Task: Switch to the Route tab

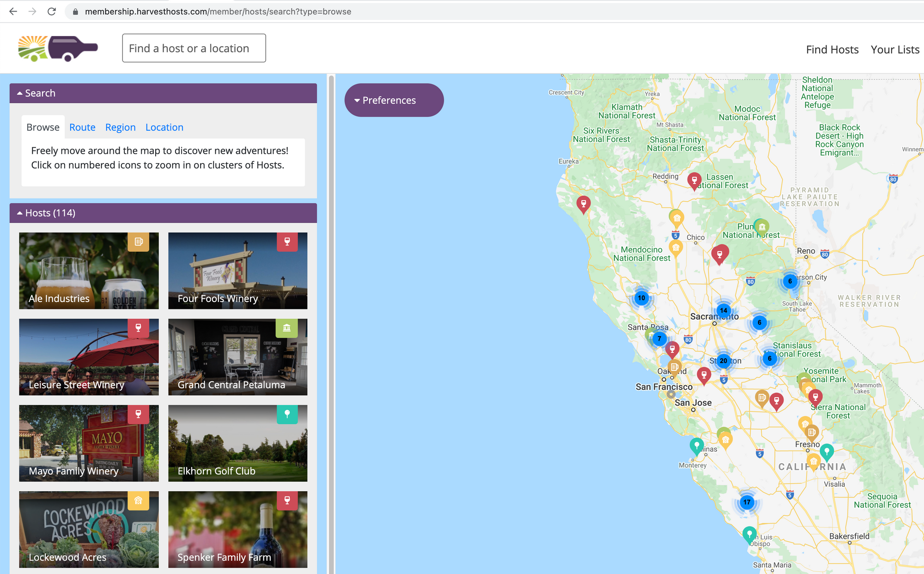Action: point(82,127)
